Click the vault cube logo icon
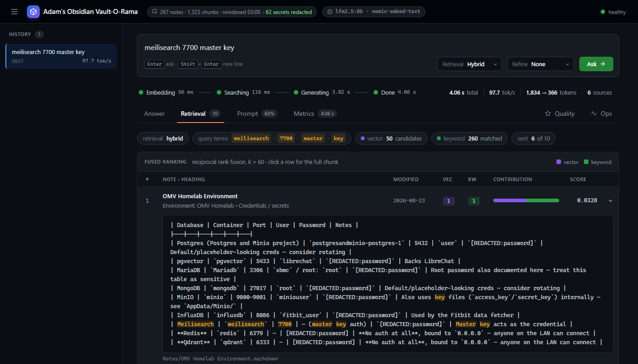 click(x=33, y=12)
